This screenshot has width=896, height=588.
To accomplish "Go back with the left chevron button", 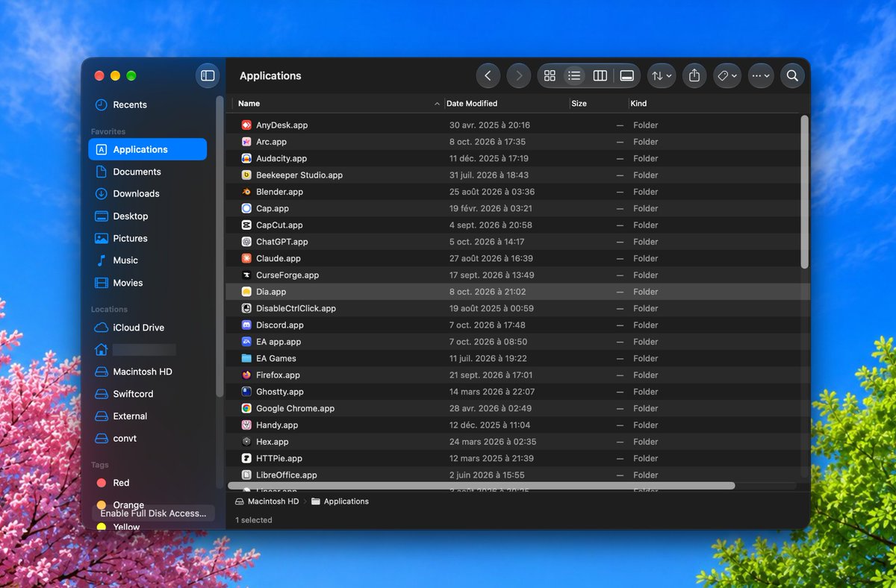I will [488, 75].
